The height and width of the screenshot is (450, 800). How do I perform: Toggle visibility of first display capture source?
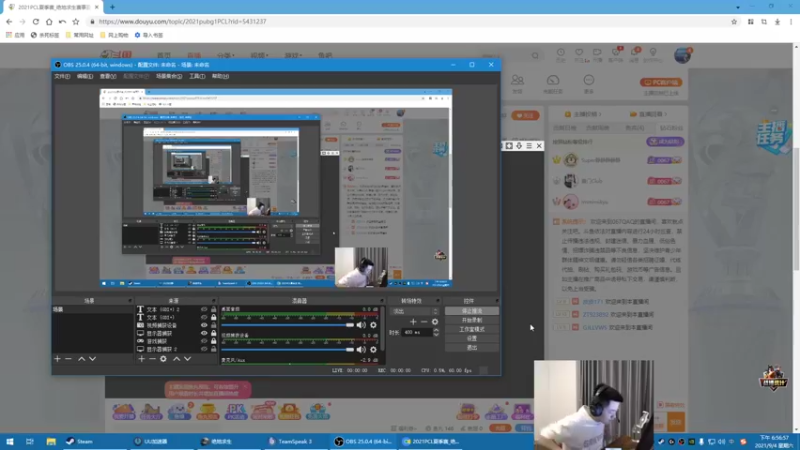204,333
